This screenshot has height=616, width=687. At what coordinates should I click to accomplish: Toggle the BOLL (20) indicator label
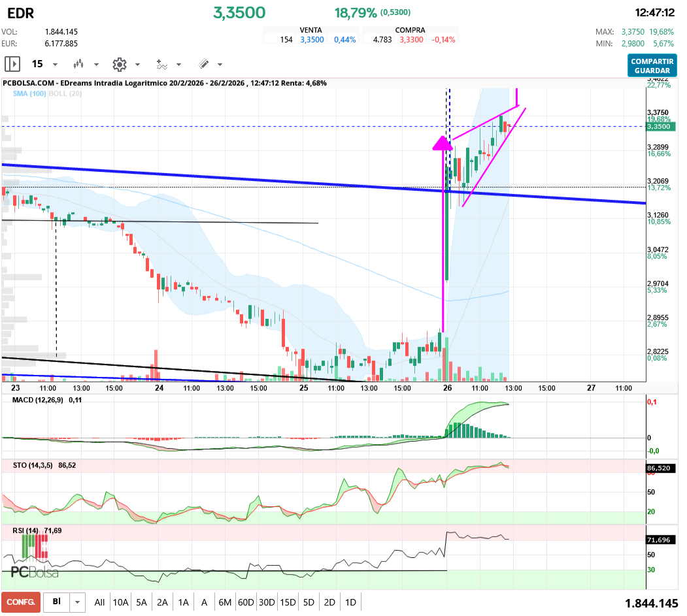pyautogui.click(x=65, y=93)
